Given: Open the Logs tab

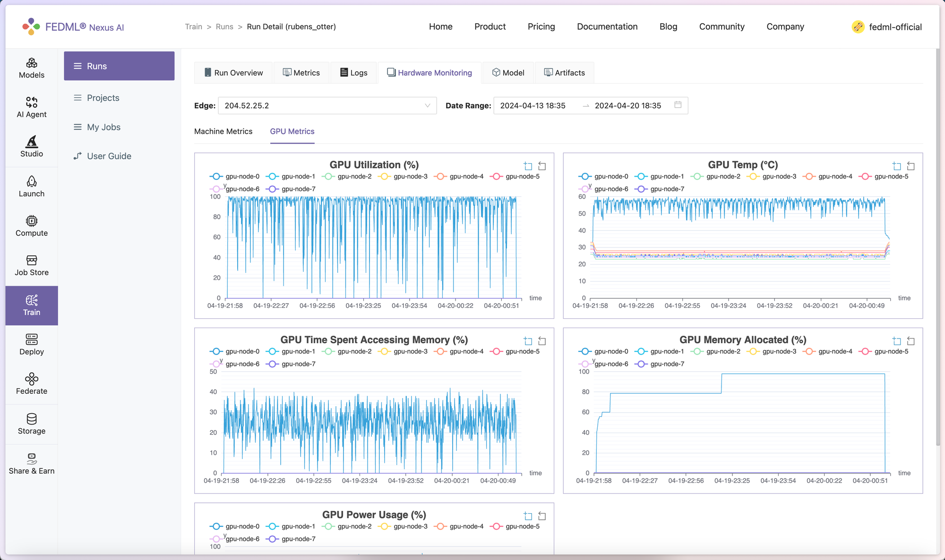Looking at the screenshot, I should (353, 73).
